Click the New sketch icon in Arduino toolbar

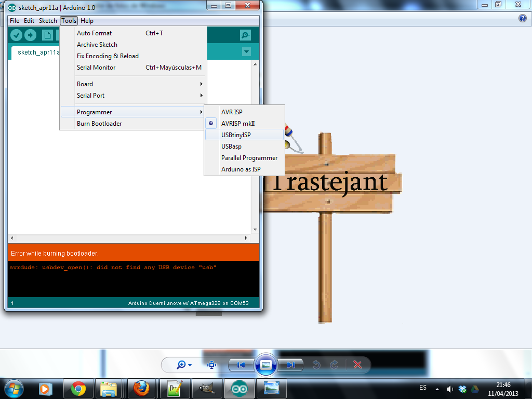click(x=47, y=35)
